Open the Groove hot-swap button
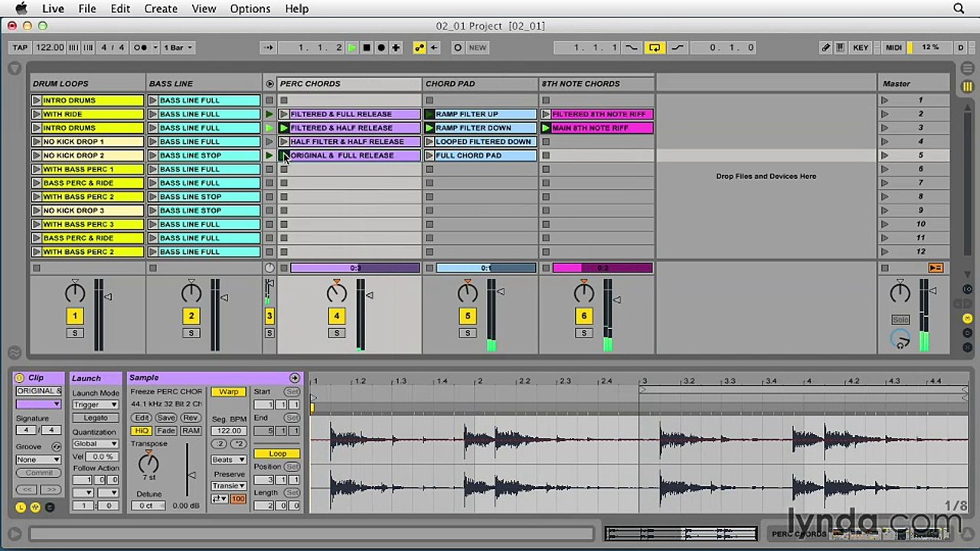Image resolution: width=980 pixels, height=551 pixels. click(x=56, y=446)
